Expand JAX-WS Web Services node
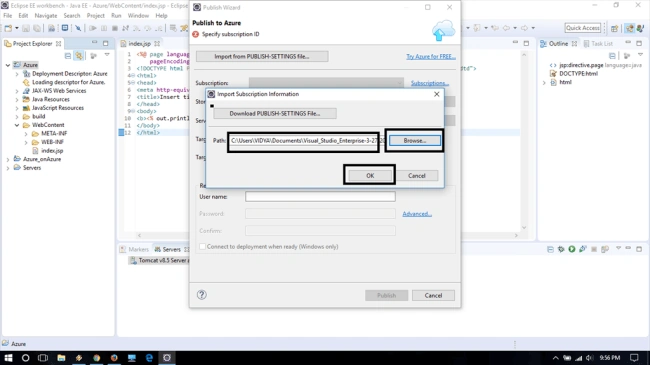The width and height of the screenshot is (650, 365). 17,91
